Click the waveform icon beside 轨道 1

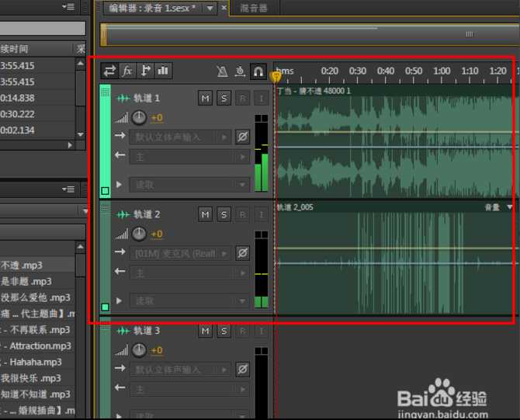(123, 98)
